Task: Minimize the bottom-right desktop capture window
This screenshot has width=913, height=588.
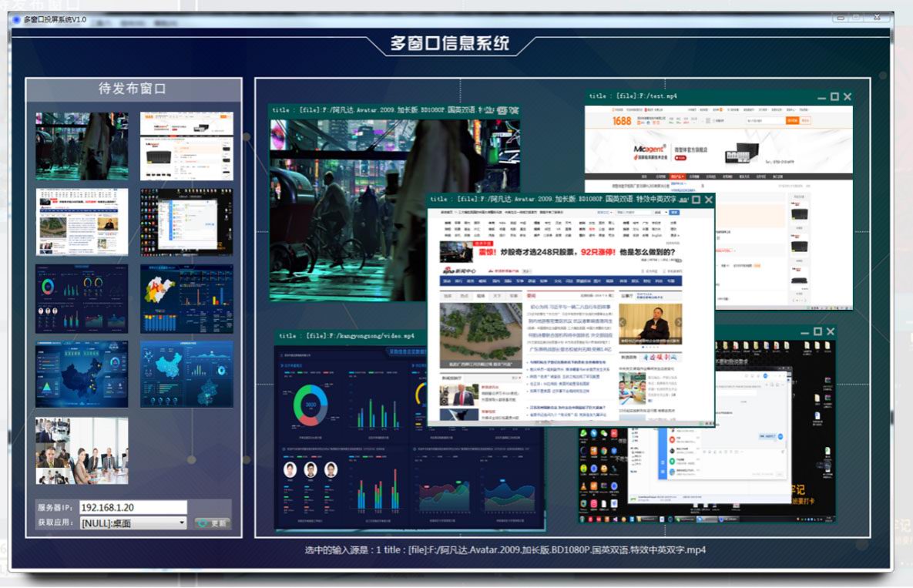Action: coord(804,333)
